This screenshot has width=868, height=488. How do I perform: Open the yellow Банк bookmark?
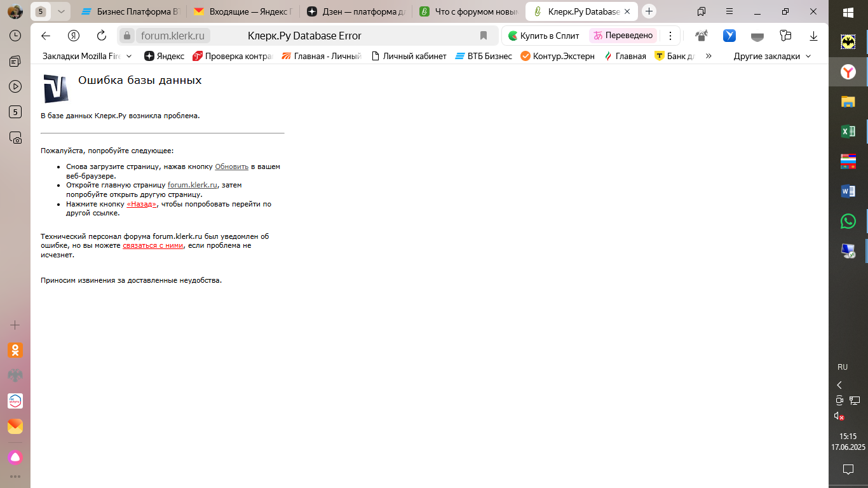coord(675,56)
